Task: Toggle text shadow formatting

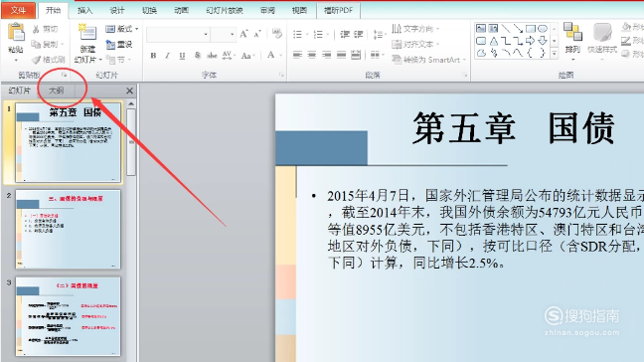Action: pyautogui.click(x=197, y=55)
